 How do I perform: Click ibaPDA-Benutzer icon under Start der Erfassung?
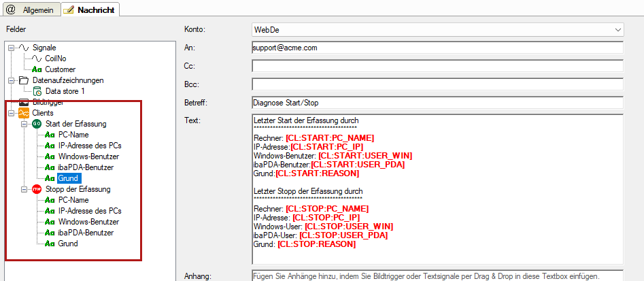pos(50,167)
